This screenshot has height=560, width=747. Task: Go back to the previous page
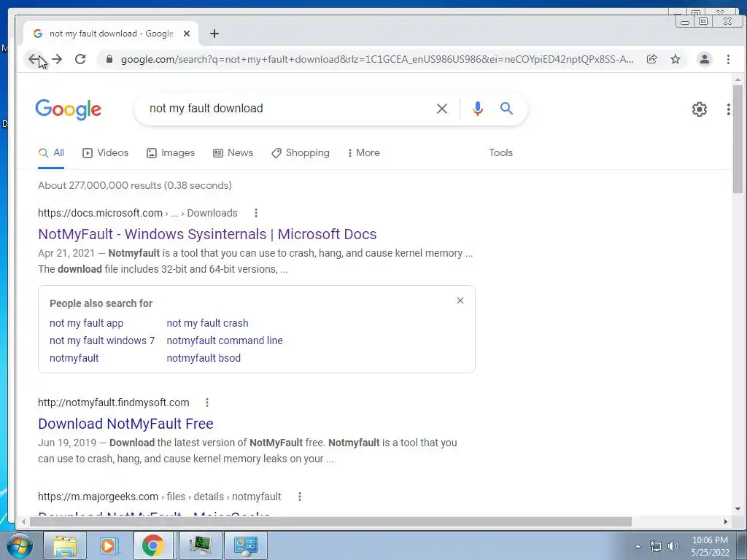point(33,59)
